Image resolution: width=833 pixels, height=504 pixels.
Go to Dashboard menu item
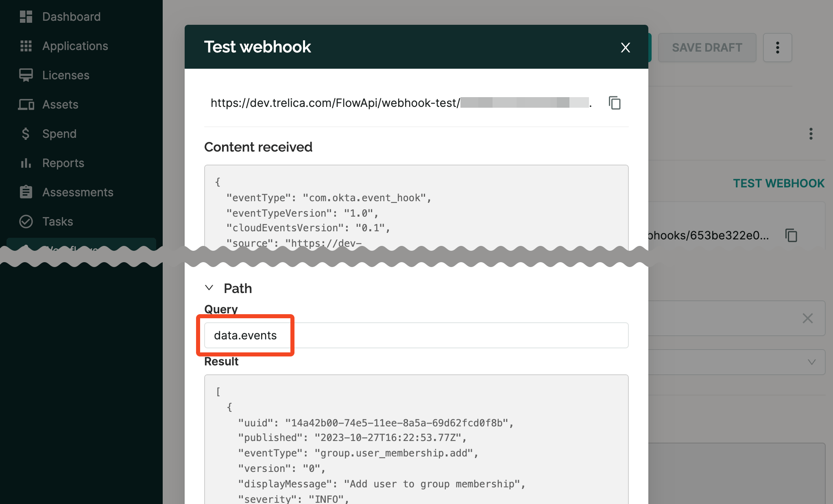click(x=72, y=17)
